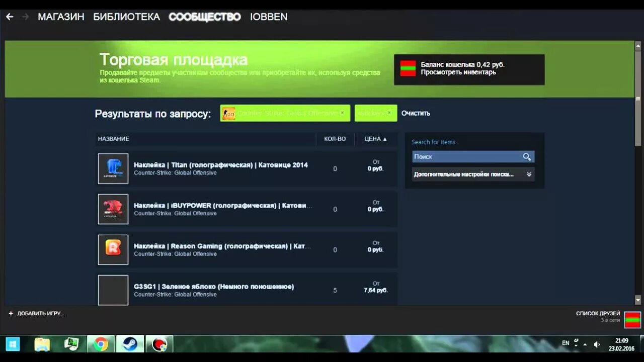Image resolution: width=644 pixels, height=362 pixels.
Task: Open СПИСОК ДРУЗЕЙ friends list
Action: pos(598,313)
